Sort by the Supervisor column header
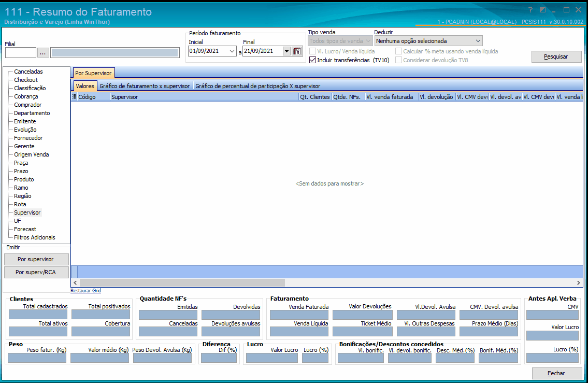The height and width of the screenshot is (383, 588). click(204, 97)
